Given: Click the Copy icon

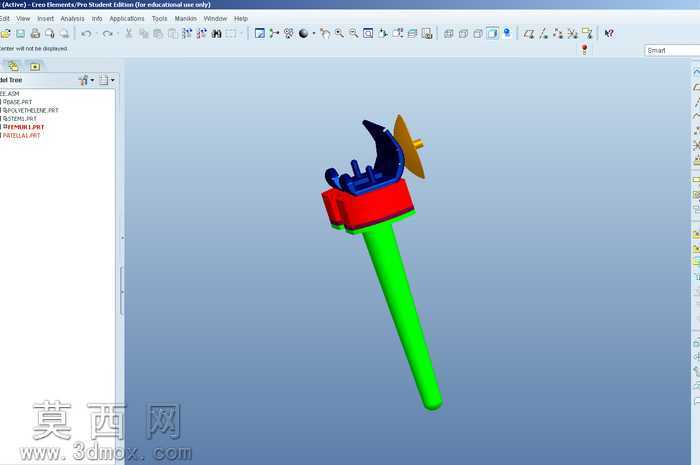Looking at the screenshot, I should [x=143, y=33].
